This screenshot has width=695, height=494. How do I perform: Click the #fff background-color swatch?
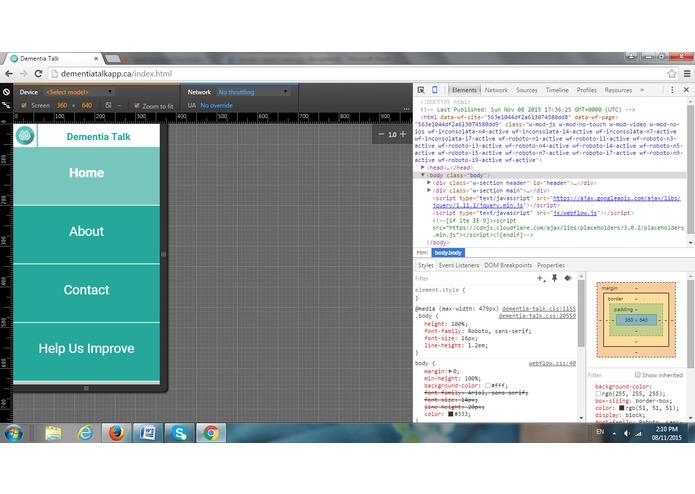click(x=488, y=385)
